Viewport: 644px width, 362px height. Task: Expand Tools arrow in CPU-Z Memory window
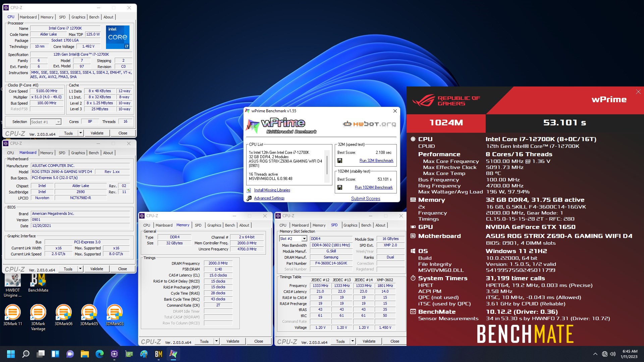click(216, 341)
